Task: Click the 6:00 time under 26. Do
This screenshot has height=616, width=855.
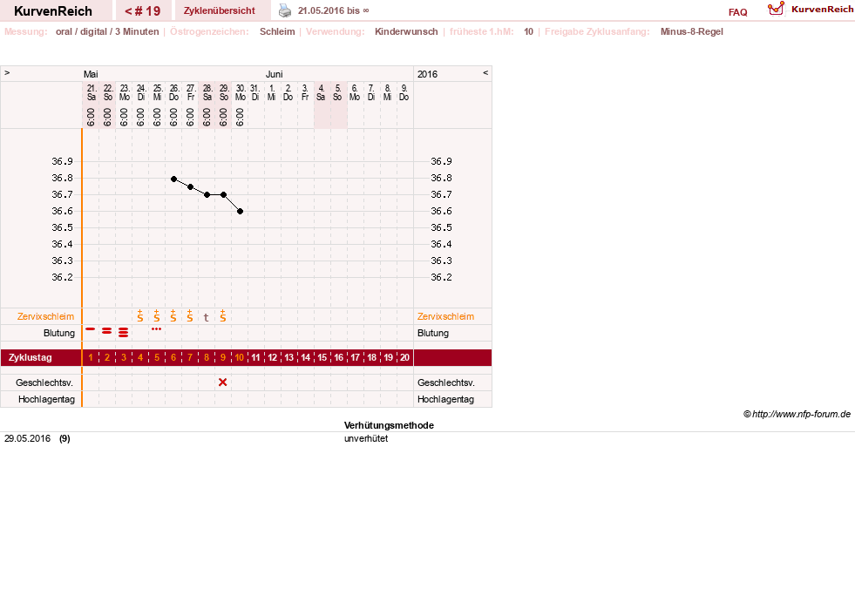Action: point(173,117)
